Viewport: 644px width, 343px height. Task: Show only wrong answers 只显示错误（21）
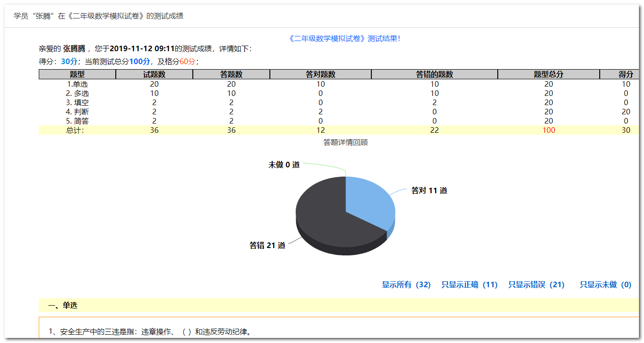[x=537, y=285]
